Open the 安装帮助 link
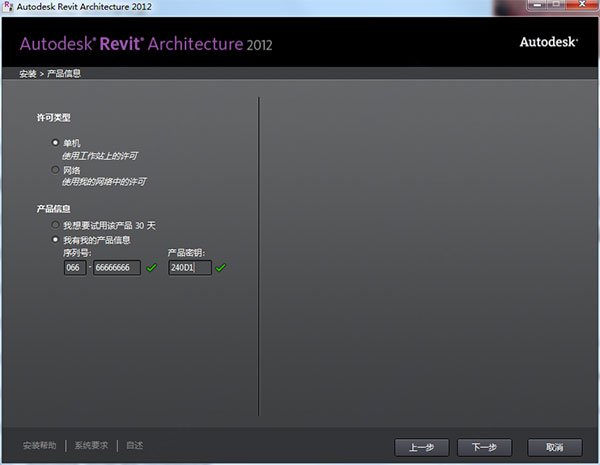The width and height of the screenshot is (600, 465). (x=39, y=445)
